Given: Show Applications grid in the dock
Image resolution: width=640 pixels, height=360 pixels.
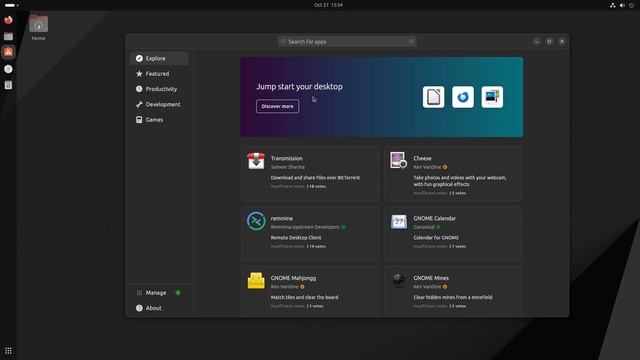Looking at the screenshot, I should tap(8, 351).
